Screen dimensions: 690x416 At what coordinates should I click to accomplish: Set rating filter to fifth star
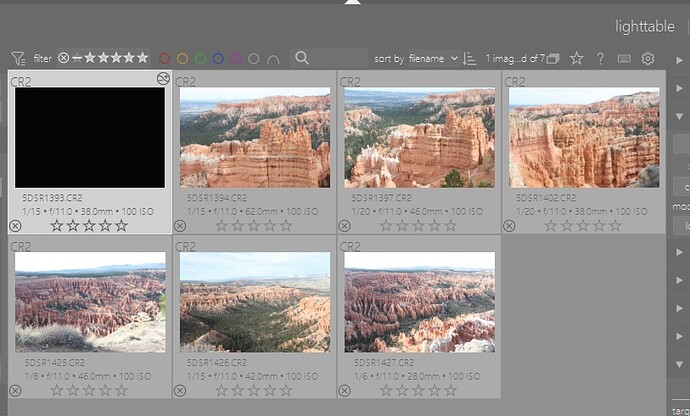(143, 58)
